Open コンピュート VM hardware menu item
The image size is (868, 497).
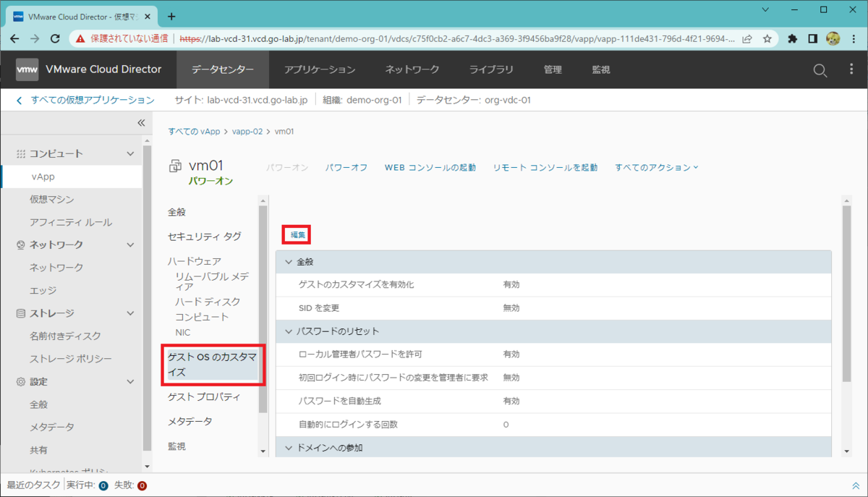(202, 317)
